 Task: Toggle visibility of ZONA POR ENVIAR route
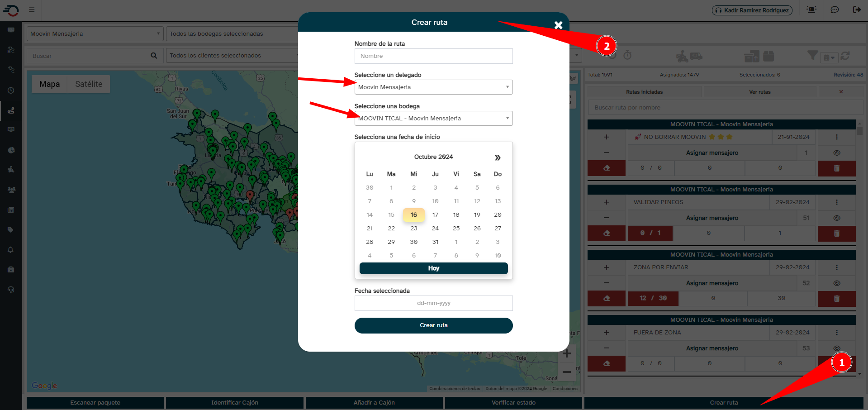pyautogui.click(x=837, y=283)
